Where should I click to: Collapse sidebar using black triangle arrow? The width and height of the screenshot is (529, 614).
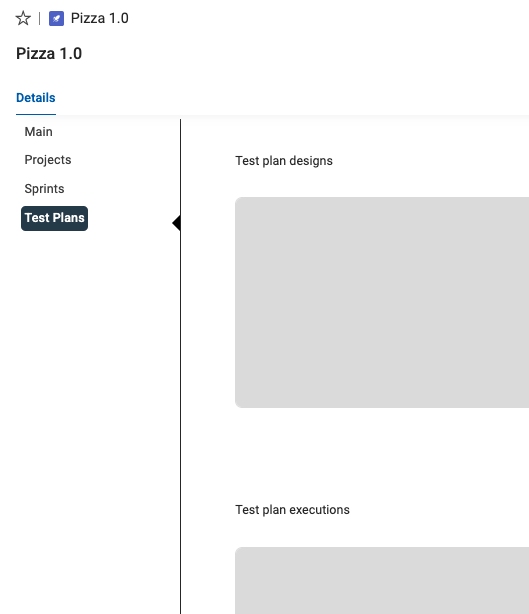click(177, 223)
